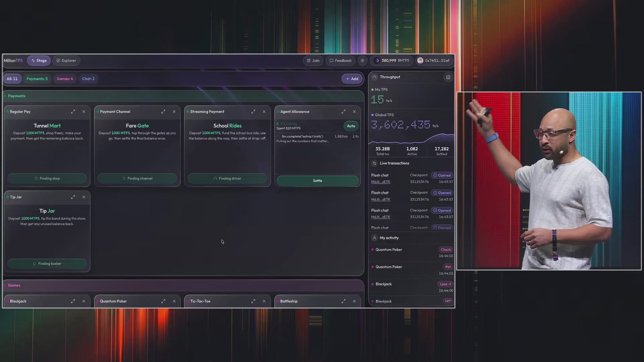This screenshot has height=362, width=644.
Task: Click the Finding driver status button
Action: tap(227, 178)
